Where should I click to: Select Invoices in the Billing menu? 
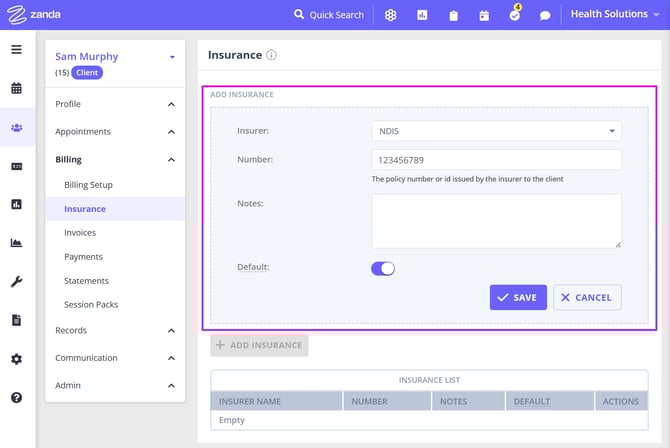tap(80, 233)
